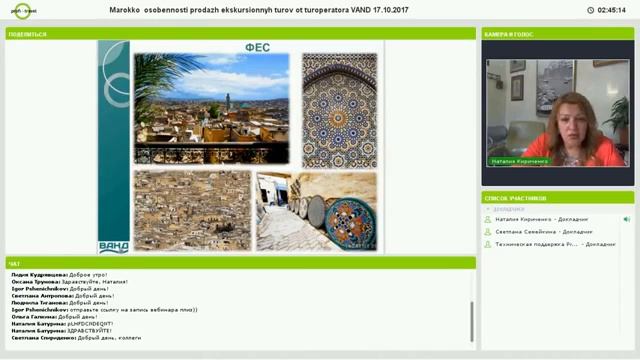Click the clock icon beside 02:45:14
Image resolution: width=640 pixels, height=360 pixels.
click(590, 10)
